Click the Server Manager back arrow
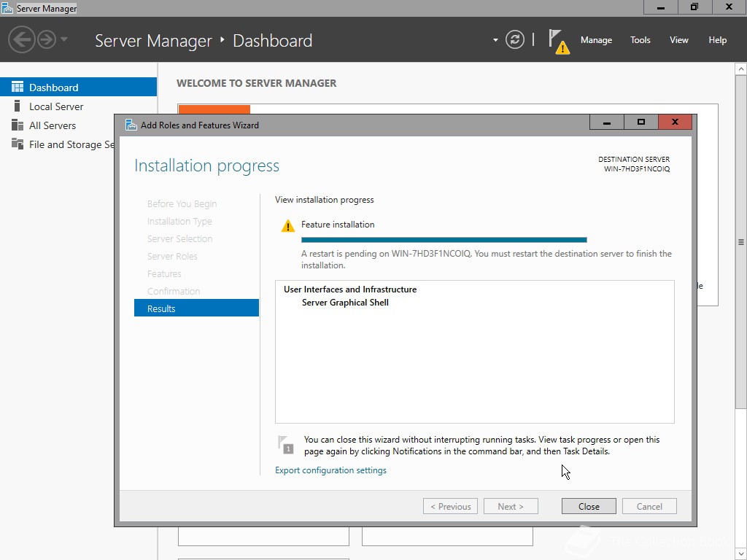Viewport: 747px width, 560px height. [x=22, y=39]
